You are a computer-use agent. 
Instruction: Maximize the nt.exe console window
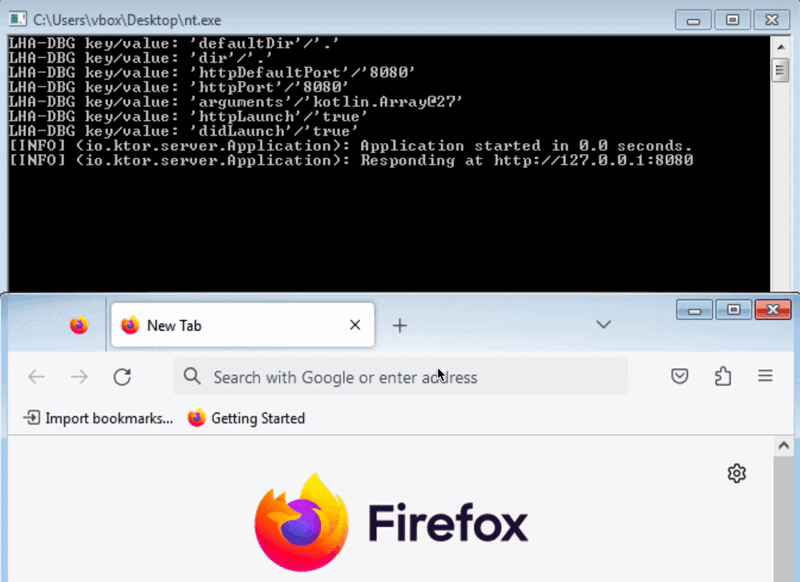[x=733, y=18]
